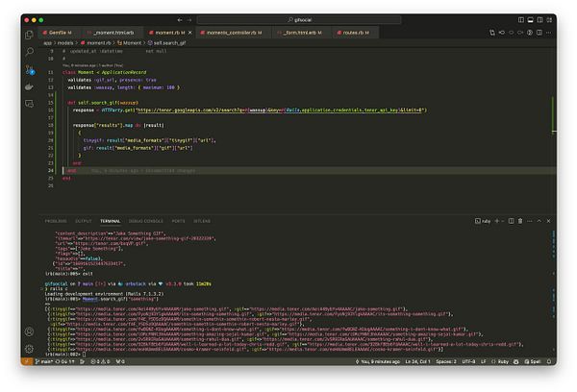
Task: Click the ghsocial command center search box
Action: pos(299,20)
